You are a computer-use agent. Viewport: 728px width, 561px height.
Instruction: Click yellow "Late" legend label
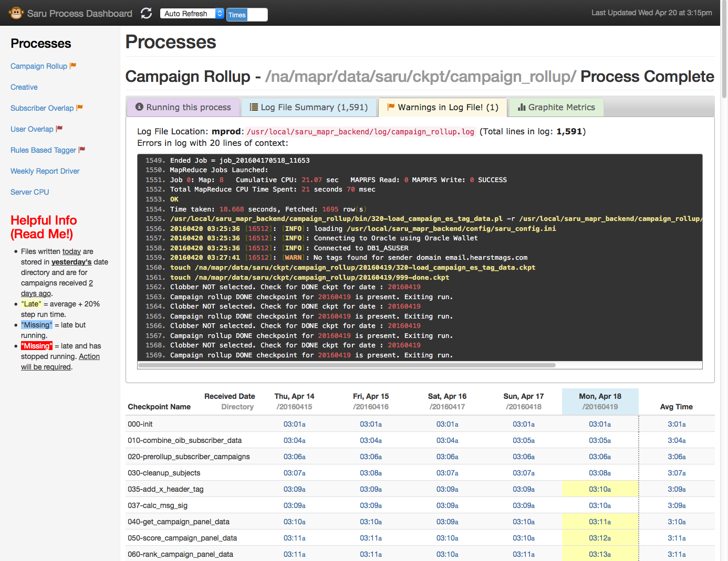tap(31, 304)
